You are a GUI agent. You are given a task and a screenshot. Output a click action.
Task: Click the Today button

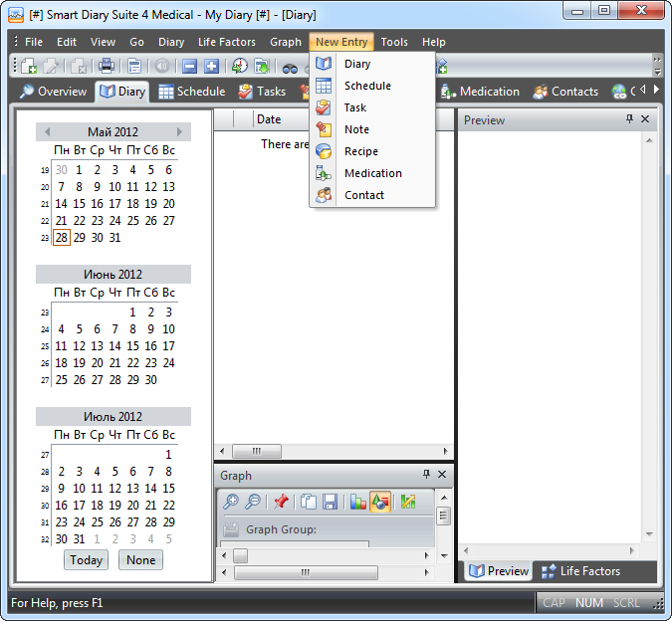click(87, 559)
